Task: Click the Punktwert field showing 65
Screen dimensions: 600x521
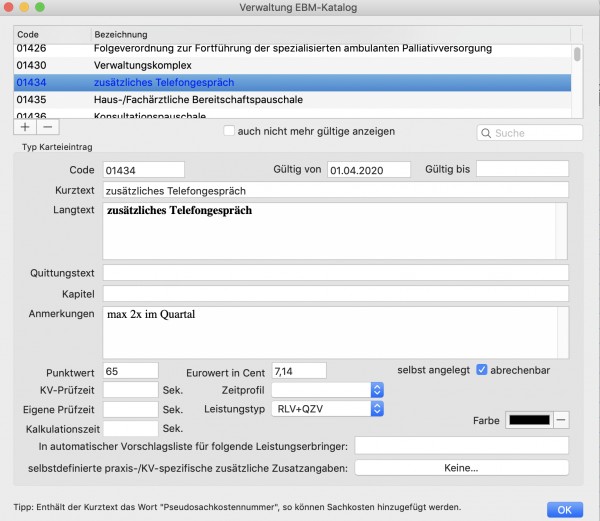Action: coord(130,371)
